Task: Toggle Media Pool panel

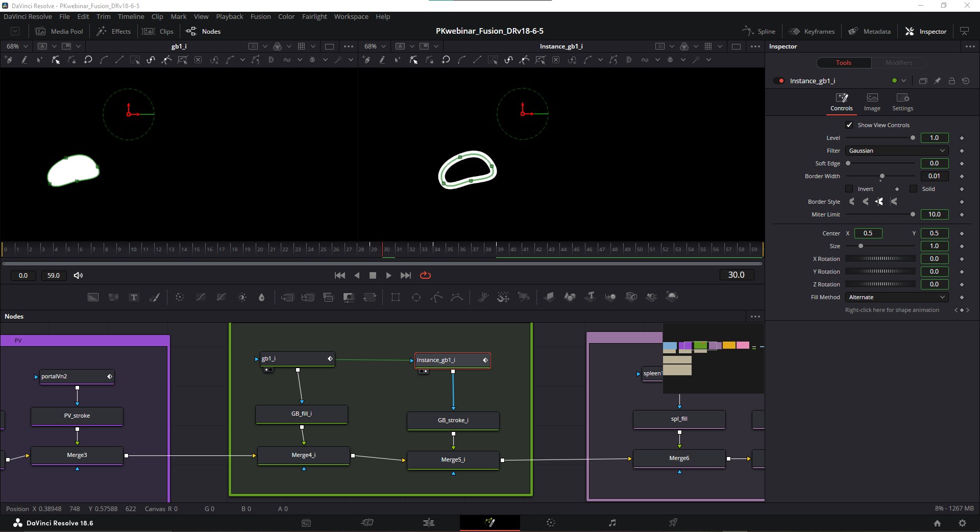Action: pos(59,31)
